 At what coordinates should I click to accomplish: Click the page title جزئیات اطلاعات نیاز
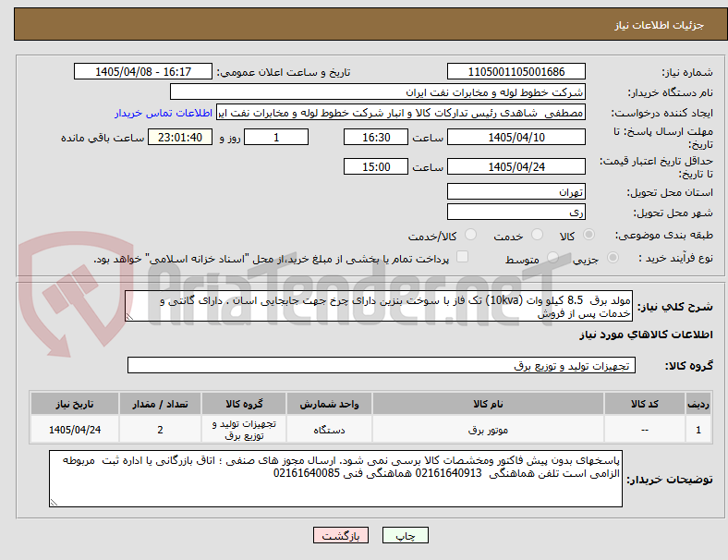pos(660,25)
